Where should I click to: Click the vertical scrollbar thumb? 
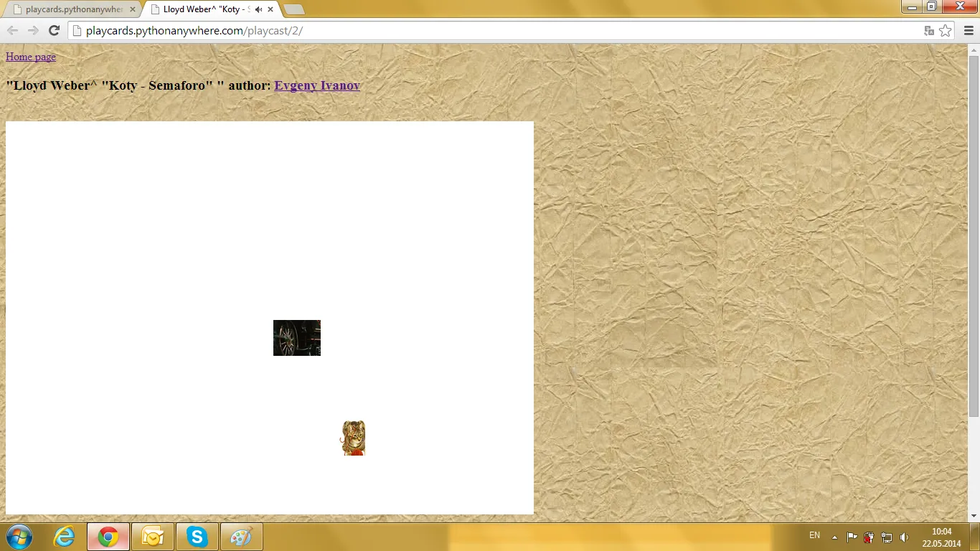974,236
